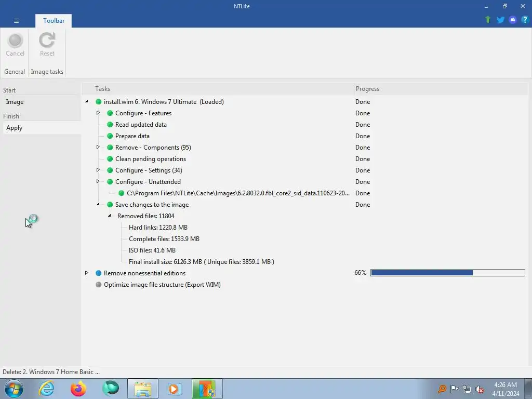Click the General group label

(x=15, y=72)
